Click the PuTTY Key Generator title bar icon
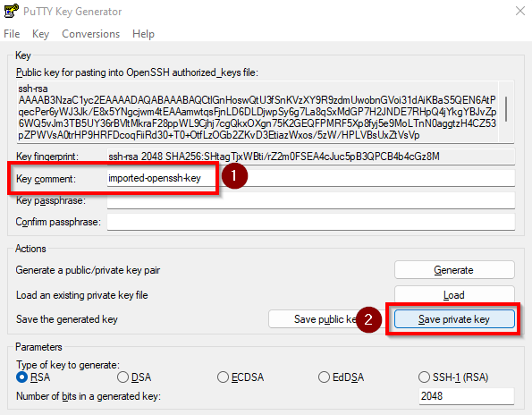532x415 pixels. (11, 11)
